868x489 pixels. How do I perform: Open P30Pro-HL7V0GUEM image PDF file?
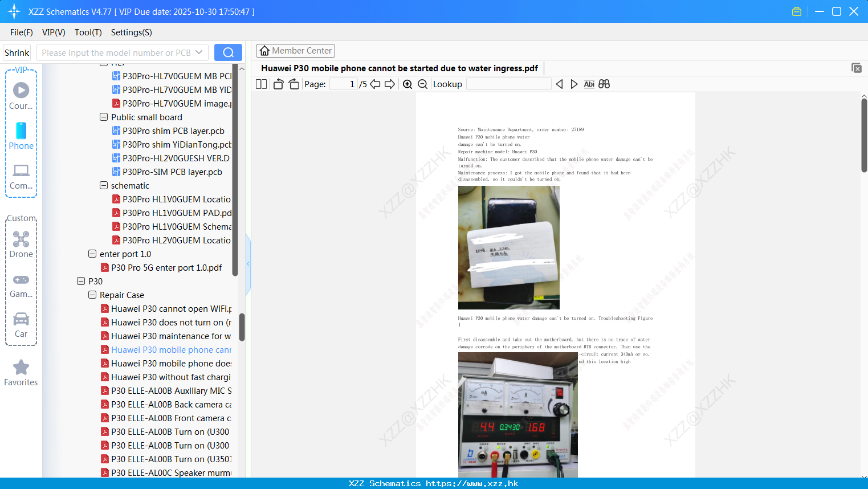(x=172, y=104)
